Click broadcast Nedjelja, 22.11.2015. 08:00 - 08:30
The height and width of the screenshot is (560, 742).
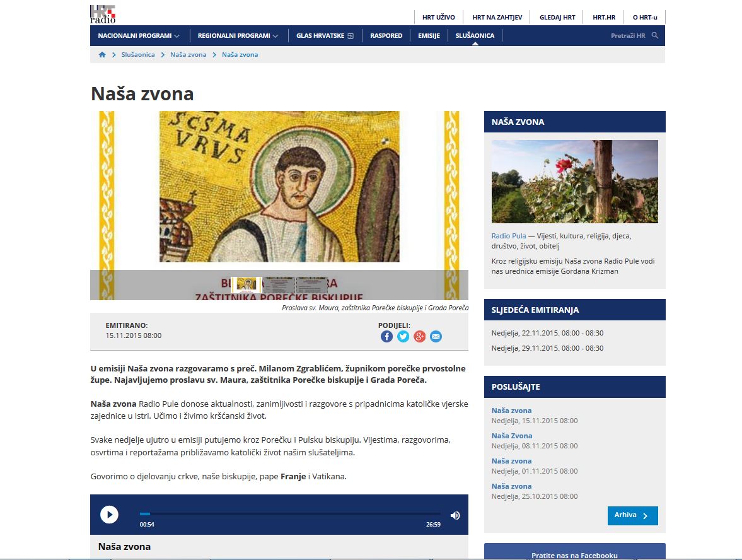point(547,333)
